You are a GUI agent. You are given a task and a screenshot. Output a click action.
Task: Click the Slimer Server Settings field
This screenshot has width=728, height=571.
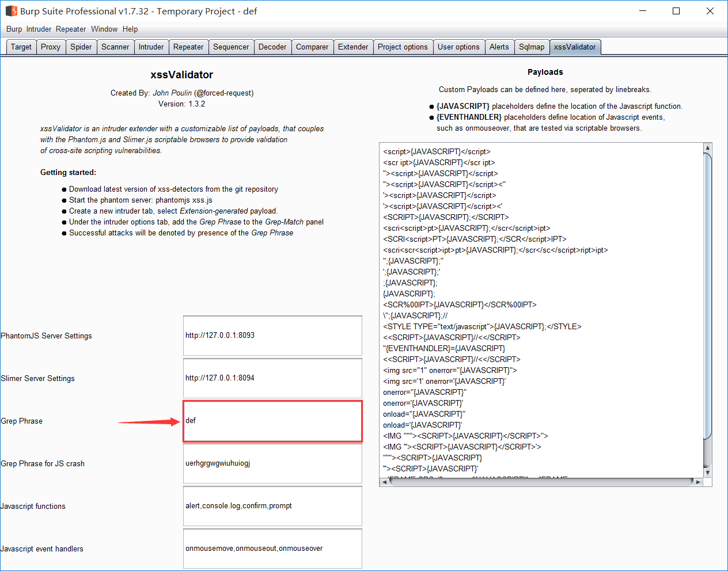[272, 378]
